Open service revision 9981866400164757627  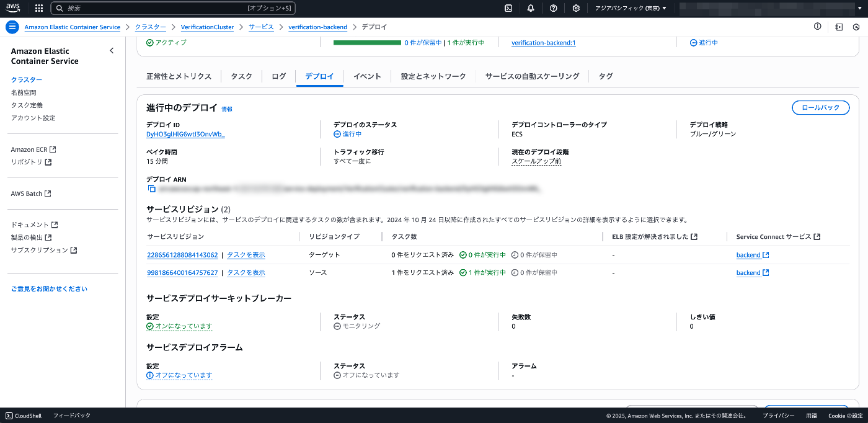(x=182, y=273)
